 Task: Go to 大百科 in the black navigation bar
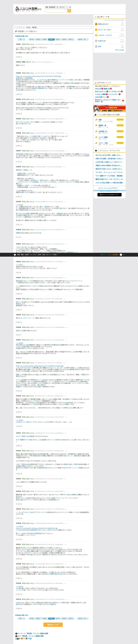(x=39, y=254)
